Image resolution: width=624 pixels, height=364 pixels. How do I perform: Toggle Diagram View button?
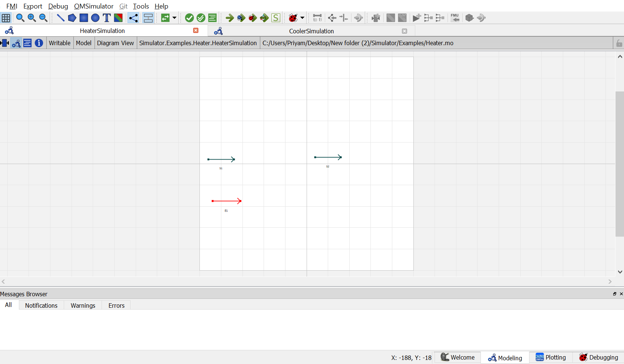click(x=16, y=43)
